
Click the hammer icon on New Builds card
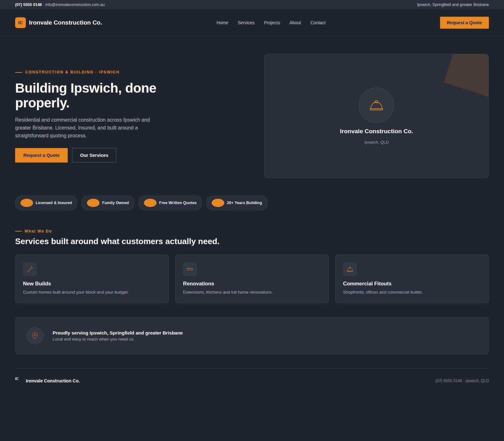point(30,269)
